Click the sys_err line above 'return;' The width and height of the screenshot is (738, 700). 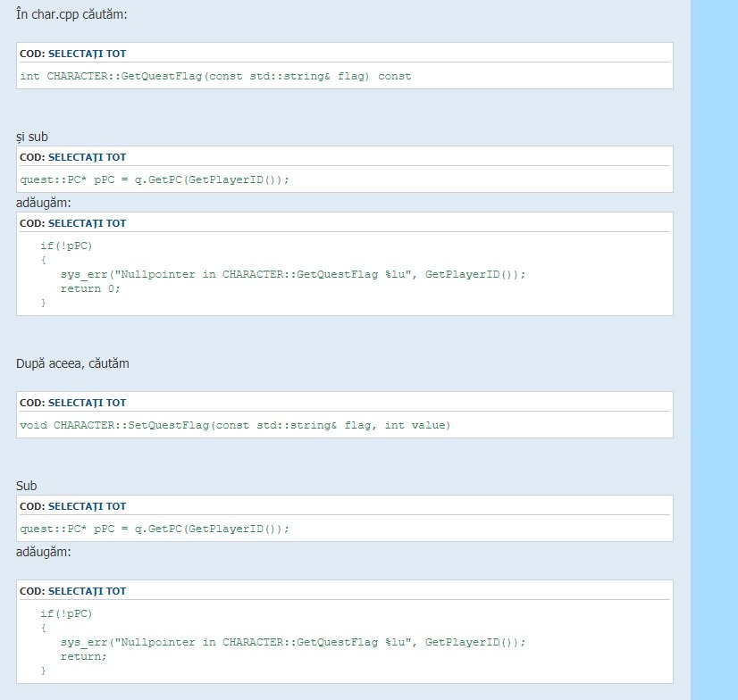[x=293, y=642]
